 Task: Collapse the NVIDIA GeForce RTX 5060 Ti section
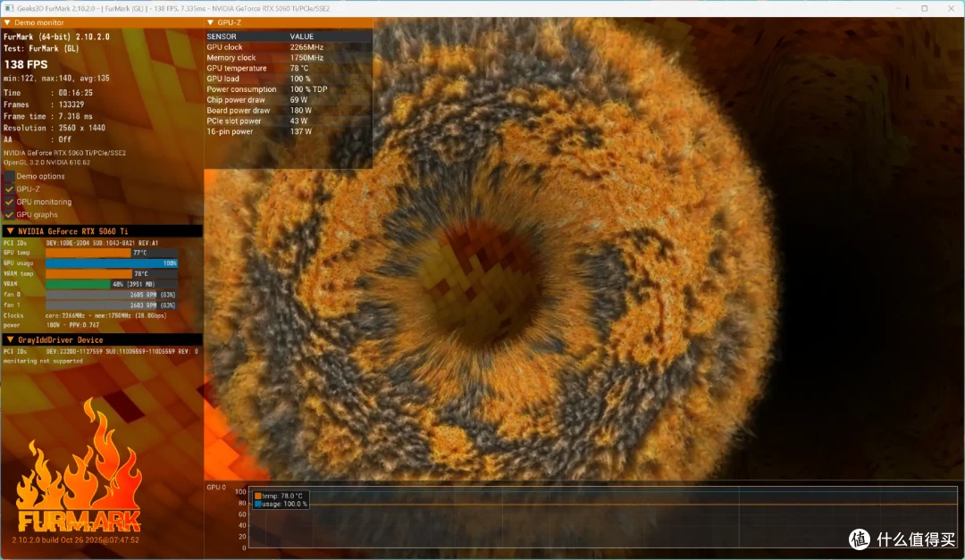[x=10, y=231]
